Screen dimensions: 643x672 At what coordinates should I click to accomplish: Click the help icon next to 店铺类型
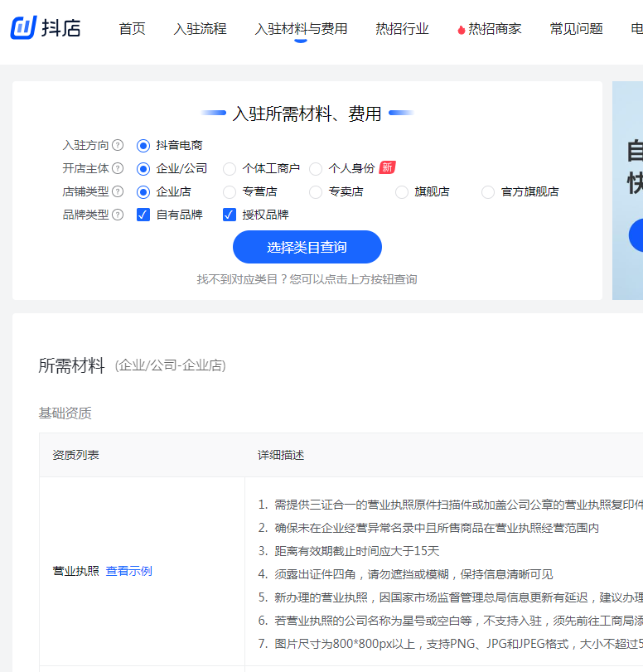pos(118,191)
